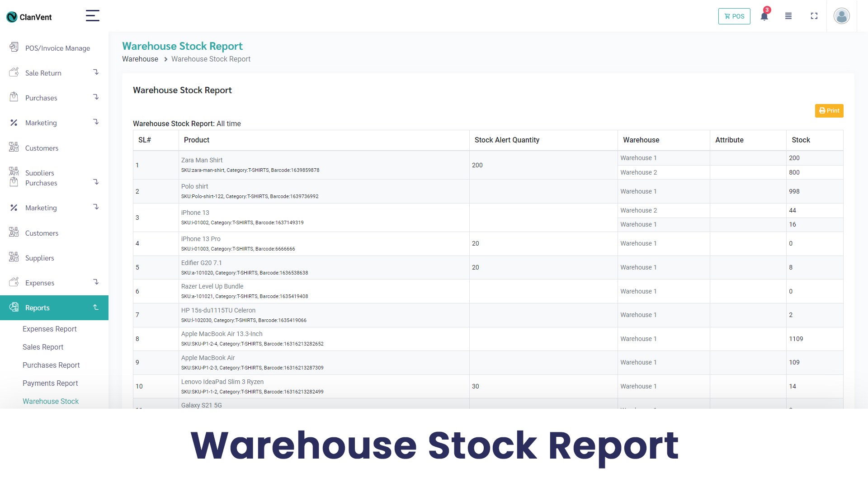Enter fullscreen mode
The width and height of the screenshot is (868, 483).
tap(814, 16)
